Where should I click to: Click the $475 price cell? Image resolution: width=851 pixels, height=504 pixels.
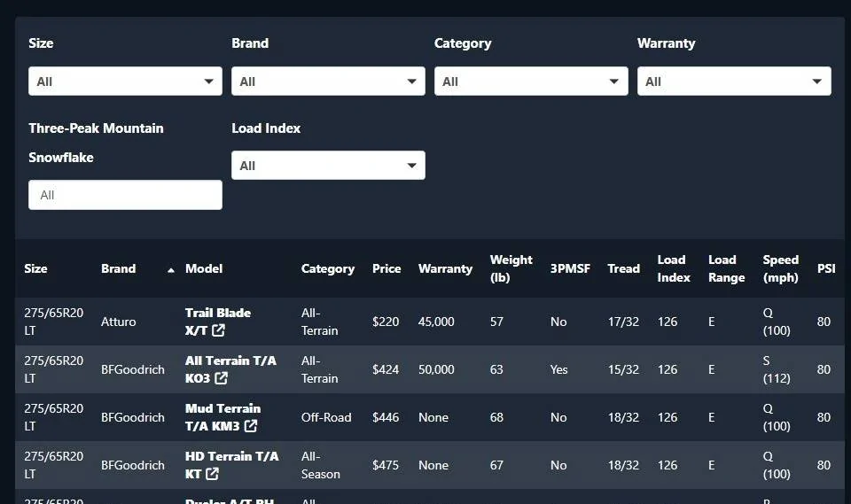pyautogui.click(x=386, y=465)
